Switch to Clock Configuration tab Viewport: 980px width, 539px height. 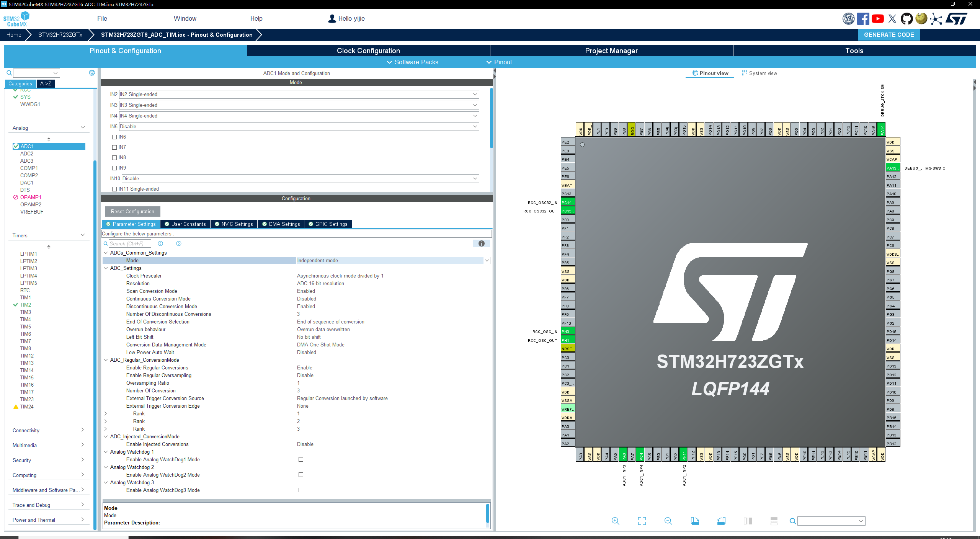coord(368,51)
